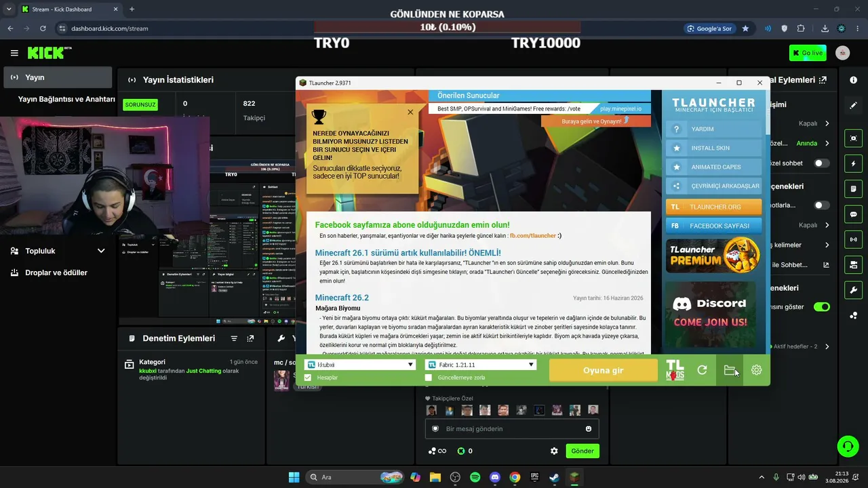The height and width of the screenshot is (488, 868).
Task: Expand the kelimeler row chevron
Action: coord(827,245)
